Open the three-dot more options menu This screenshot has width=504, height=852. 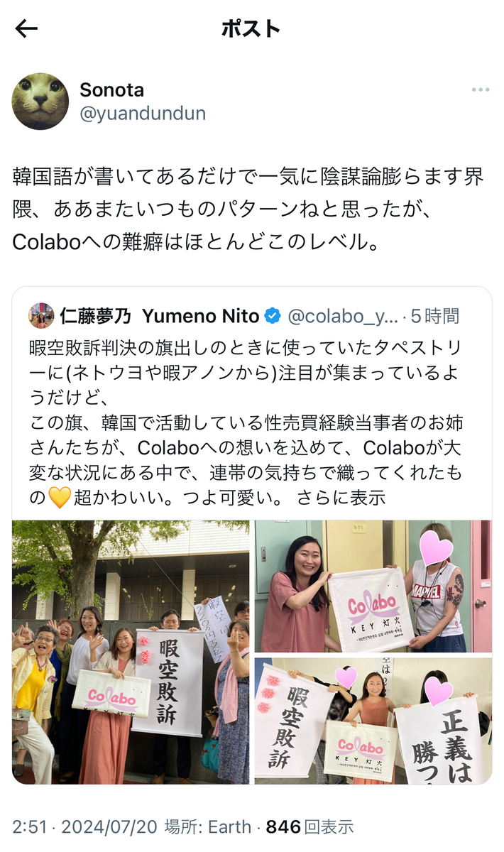coord(481,90)
